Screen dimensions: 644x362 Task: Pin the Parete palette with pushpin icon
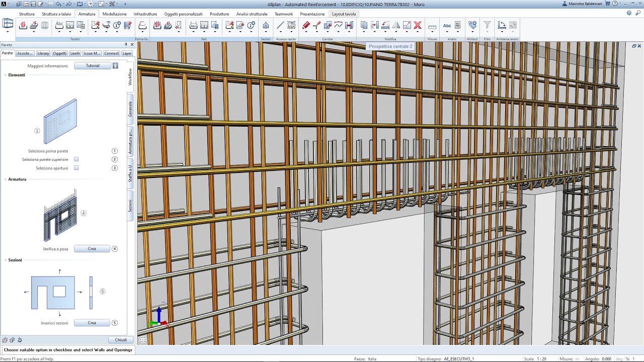tap(126, 45)
